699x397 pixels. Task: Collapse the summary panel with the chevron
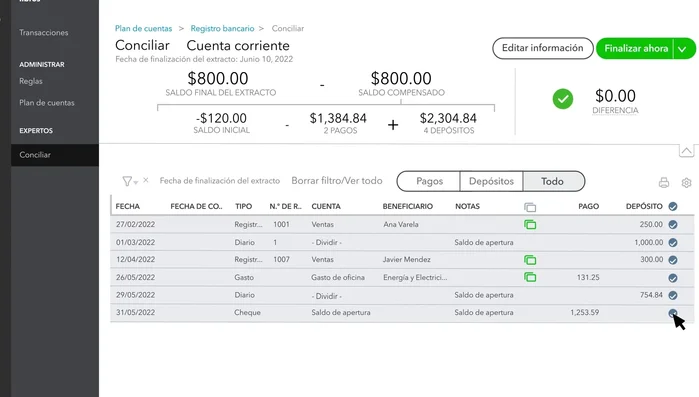click(686, 151)
